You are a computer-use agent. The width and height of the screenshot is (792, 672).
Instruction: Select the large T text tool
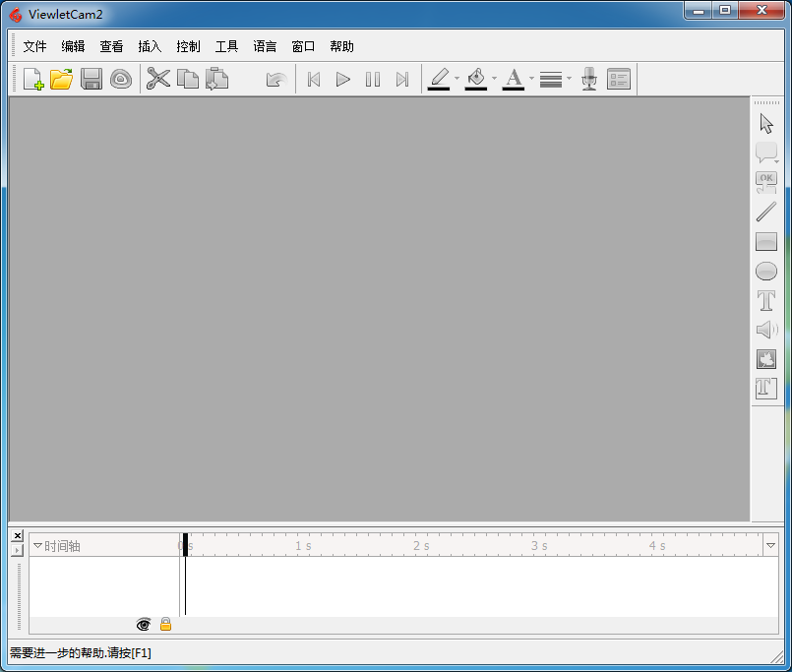[766, 301]
